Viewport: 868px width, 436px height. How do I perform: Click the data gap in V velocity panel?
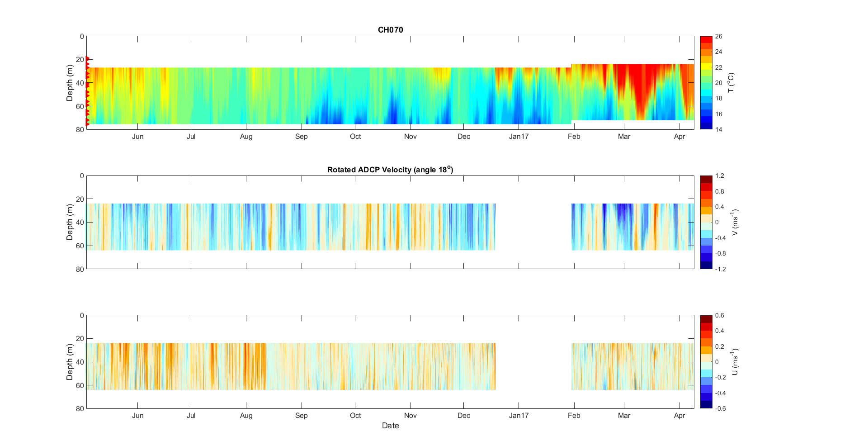click(x=533, y=227)
